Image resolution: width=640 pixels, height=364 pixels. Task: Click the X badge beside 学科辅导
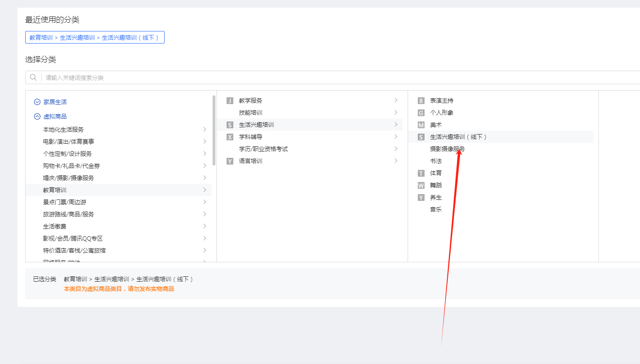pyautogui.click(x=230, y=137)
